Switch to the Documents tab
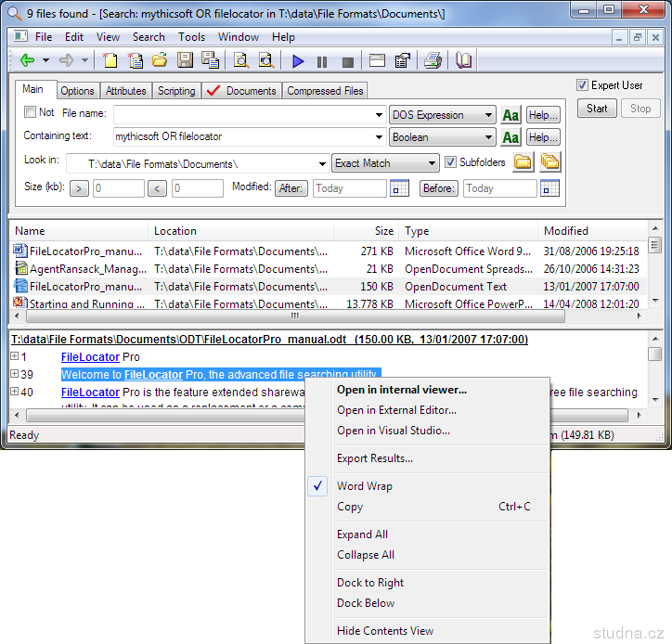 pyautogui.click(x=241, y=91)
